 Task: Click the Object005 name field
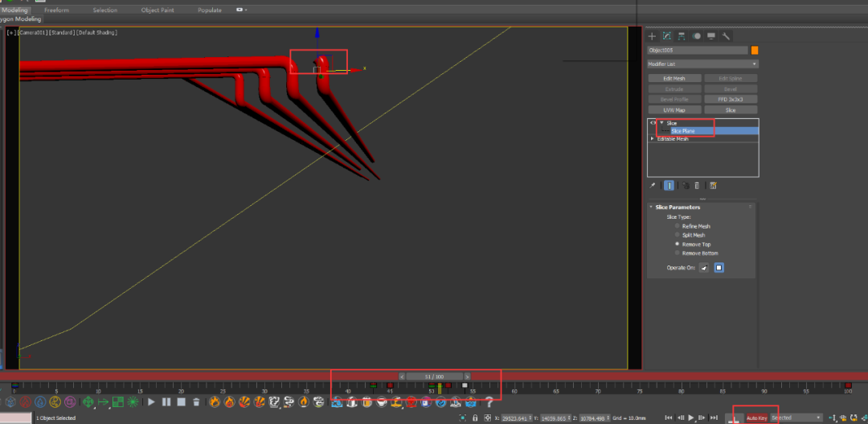point(698,51)
